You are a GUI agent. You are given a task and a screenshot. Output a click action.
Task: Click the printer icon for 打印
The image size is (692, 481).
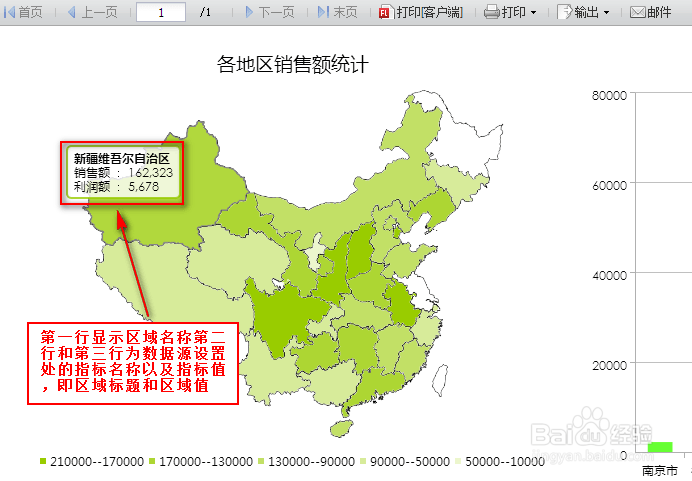492,12
